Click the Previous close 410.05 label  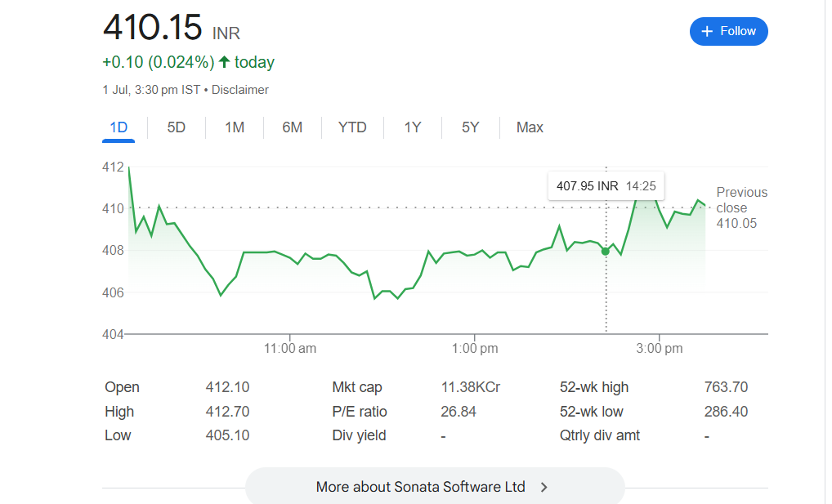741,207
